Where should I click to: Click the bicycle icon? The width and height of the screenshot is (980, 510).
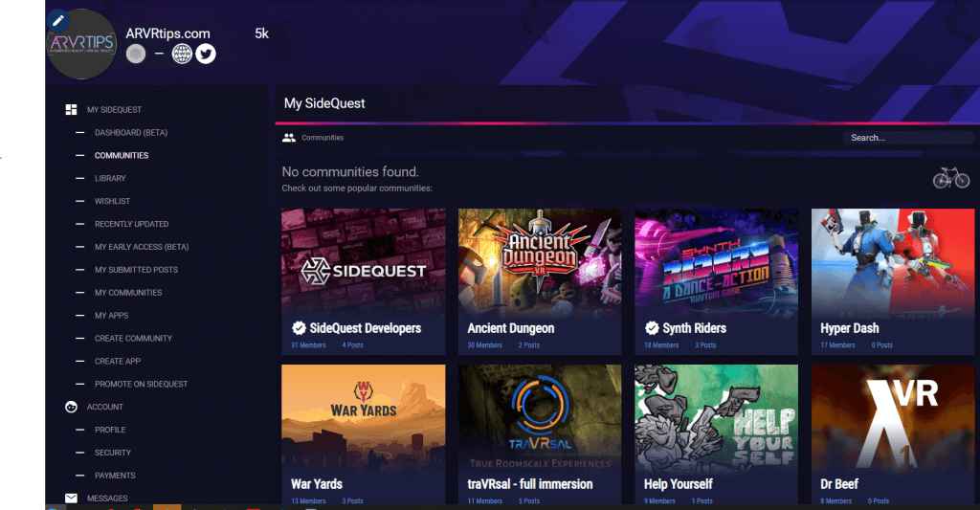click(x=951, y=178)
